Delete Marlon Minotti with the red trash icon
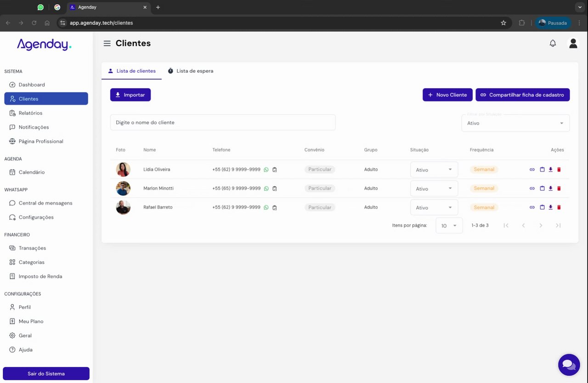588x383 pixels. [x=559, y=189]
